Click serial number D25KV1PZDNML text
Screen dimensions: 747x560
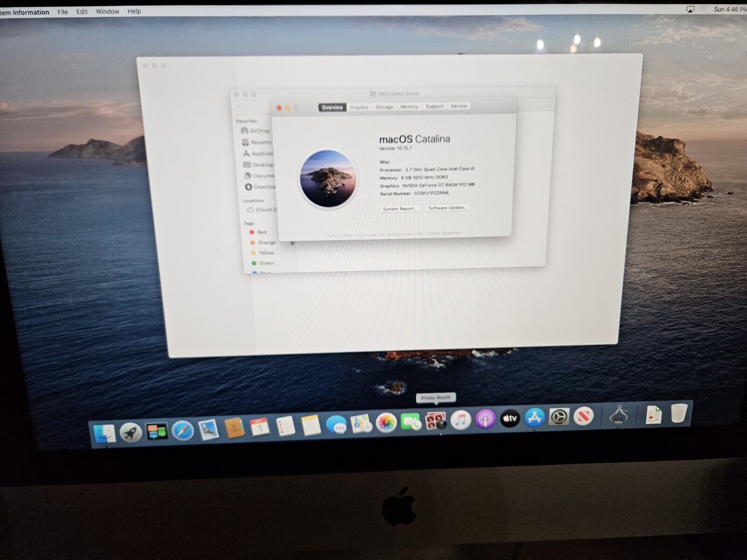tap(432, 193)
